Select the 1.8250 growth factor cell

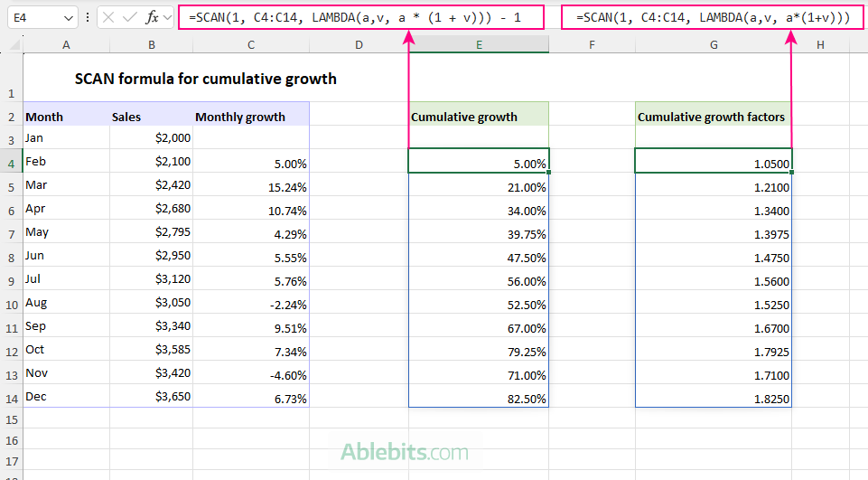coord(714,396)
